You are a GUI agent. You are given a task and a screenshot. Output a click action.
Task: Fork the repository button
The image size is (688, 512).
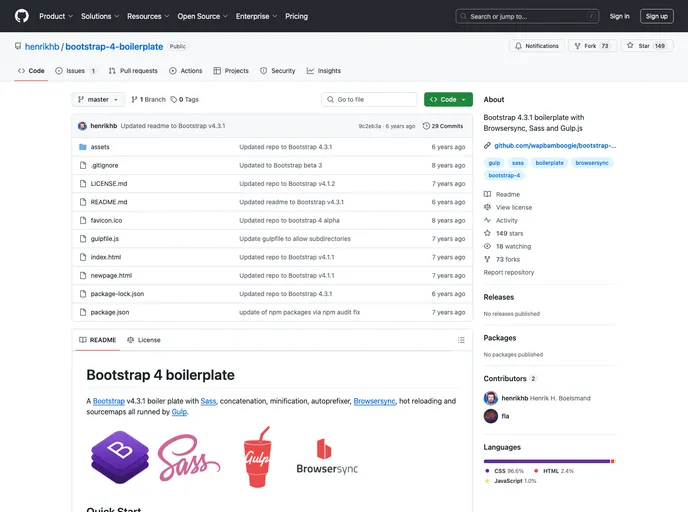(592, 46)
